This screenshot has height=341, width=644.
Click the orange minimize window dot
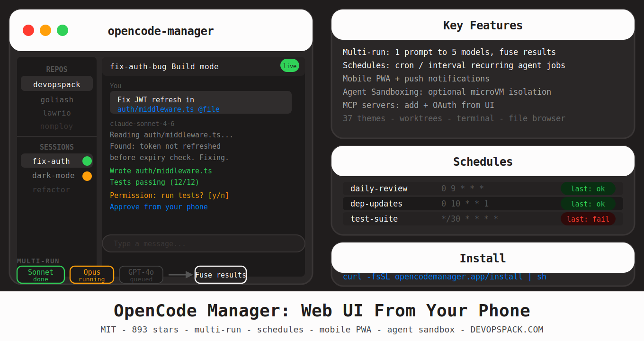(x=45, y=30)
